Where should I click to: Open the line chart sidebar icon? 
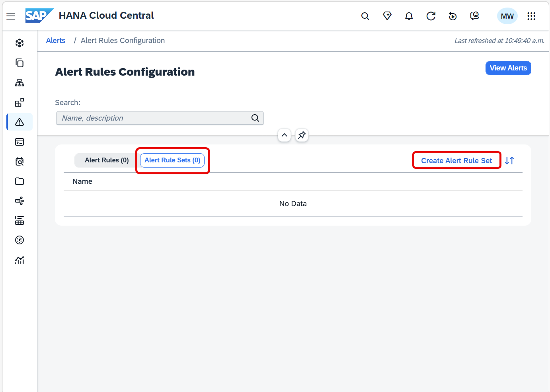[20, 260]
